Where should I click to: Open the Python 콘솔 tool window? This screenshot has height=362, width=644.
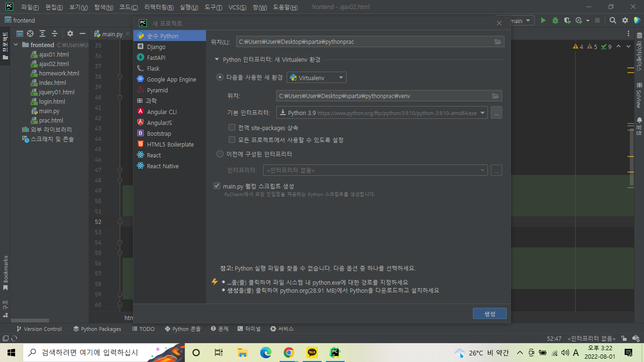182,329
